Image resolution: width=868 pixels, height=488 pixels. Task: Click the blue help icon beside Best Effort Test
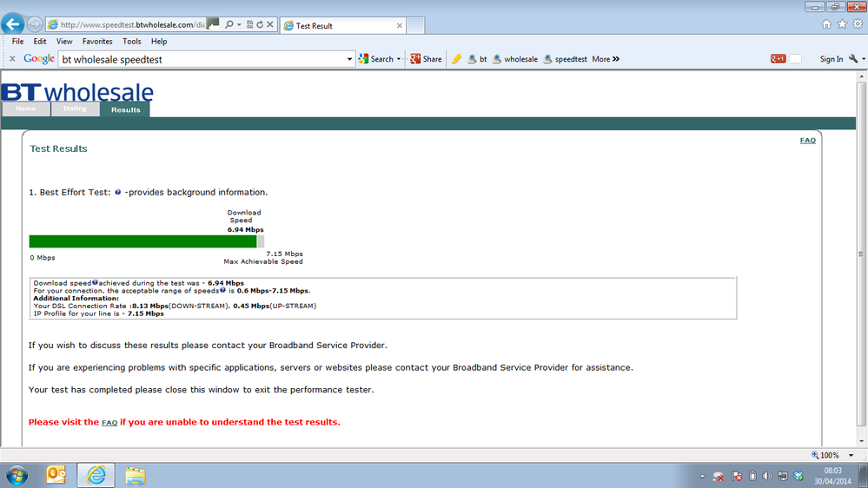coord(118,192)
